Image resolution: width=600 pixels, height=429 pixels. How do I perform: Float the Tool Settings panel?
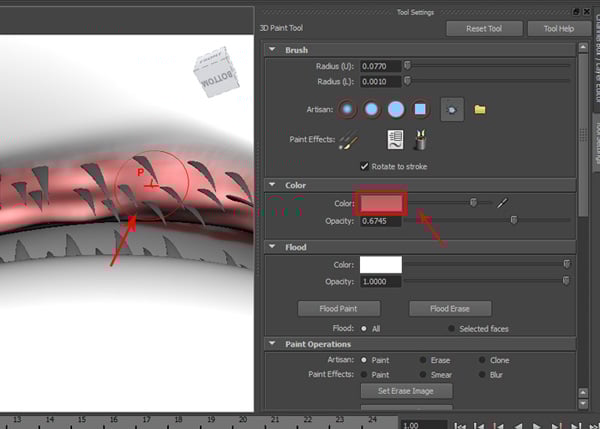(576, 12)
